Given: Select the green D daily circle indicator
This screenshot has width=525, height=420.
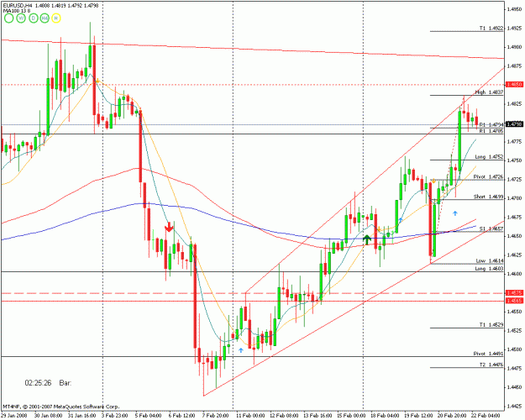Looking at the screenshot, I should point(33,18).
